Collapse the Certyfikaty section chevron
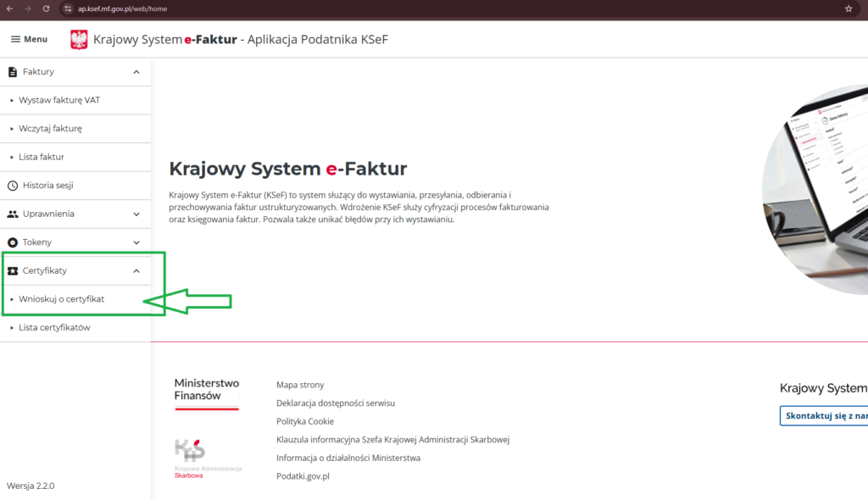This screenshot has height=500, width=868. coord(136,271)
